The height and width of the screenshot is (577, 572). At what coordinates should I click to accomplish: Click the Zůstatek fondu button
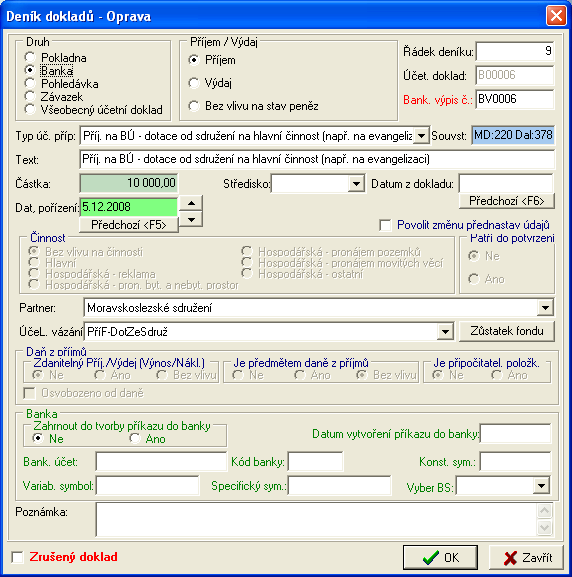click(x=507, y=332)
